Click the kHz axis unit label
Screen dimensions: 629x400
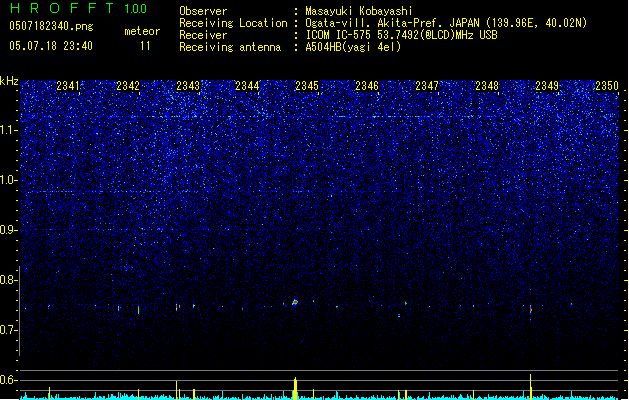coord(9,81)
